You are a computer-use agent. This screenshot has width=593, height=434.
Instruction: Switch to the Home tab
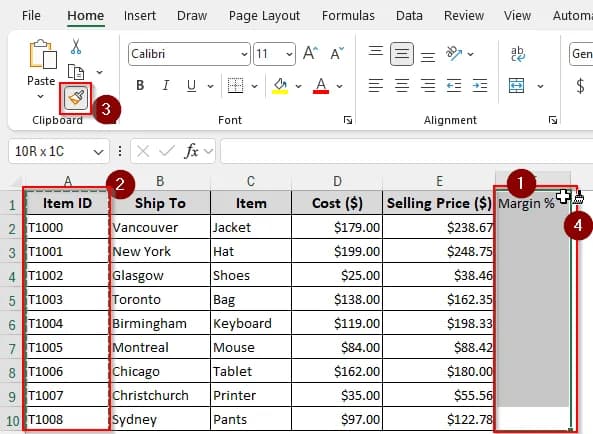(x=86, y=16)
